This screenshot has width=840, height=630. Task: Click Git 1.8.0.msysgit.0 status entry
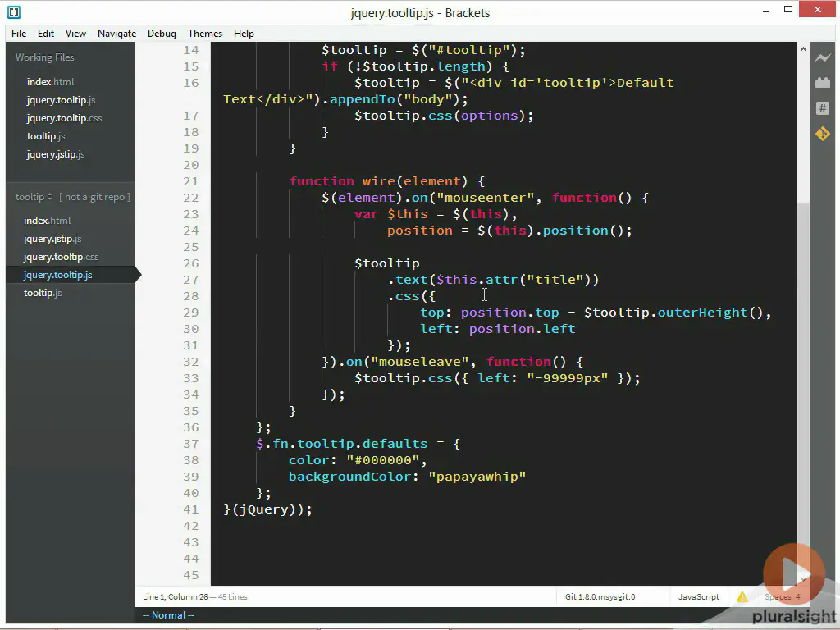600,597
